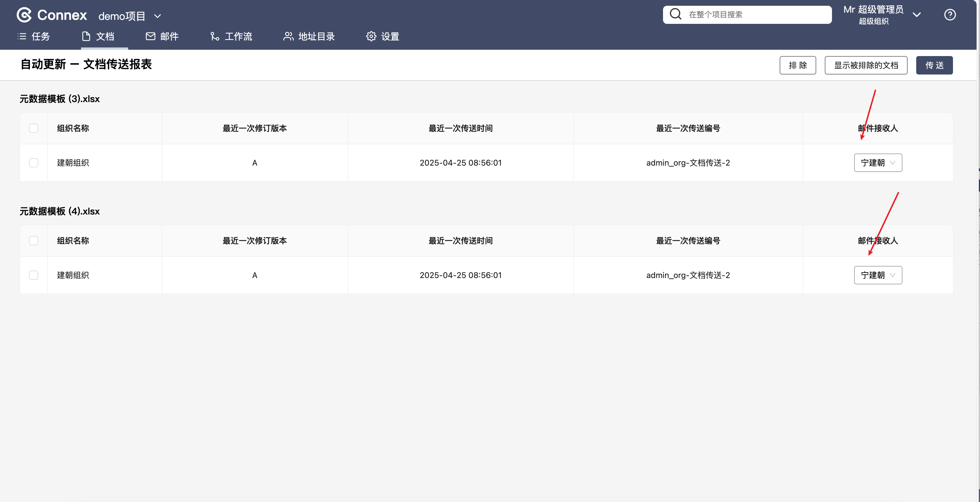980x502 pixels.
Task: Click the 显示被排除的文档 button
Action: tap(866, 66)
